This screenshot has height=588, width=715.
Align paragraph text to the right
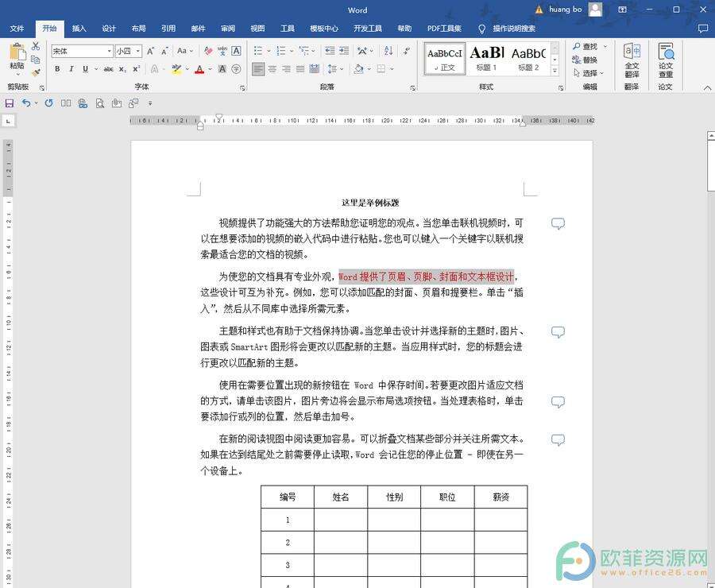pos(286,69)
